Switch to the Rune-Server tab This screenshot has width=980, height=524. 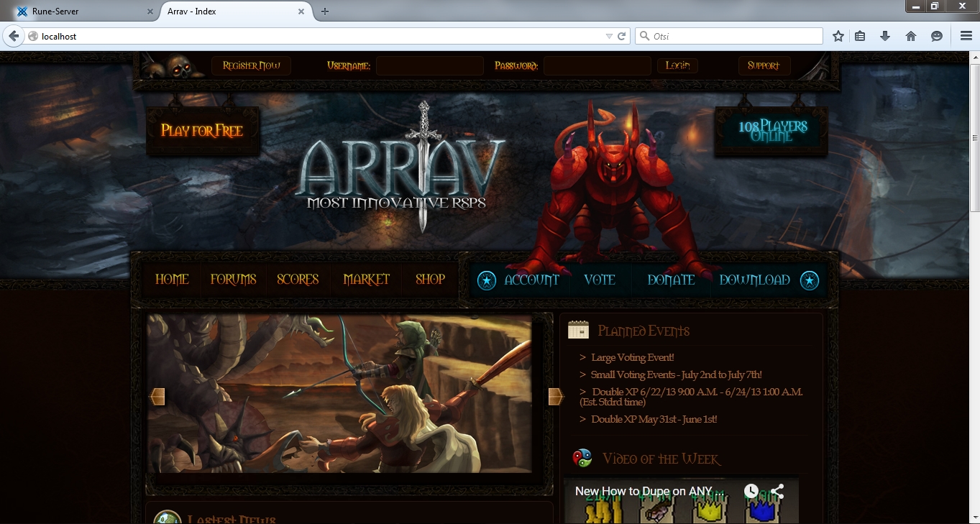pyautogui.click(x=81, y=12)
